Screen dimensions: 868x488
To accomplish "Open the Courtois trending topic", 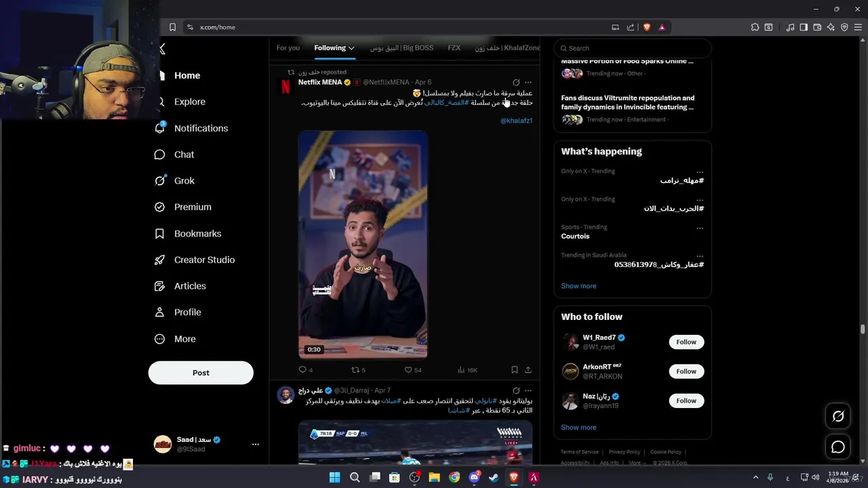I will [575, 236].
